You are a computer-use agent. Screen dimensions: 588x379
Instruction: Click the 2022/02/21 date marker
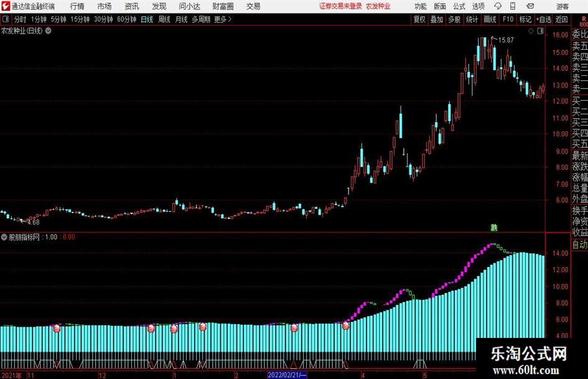click(x=287, y=375)
